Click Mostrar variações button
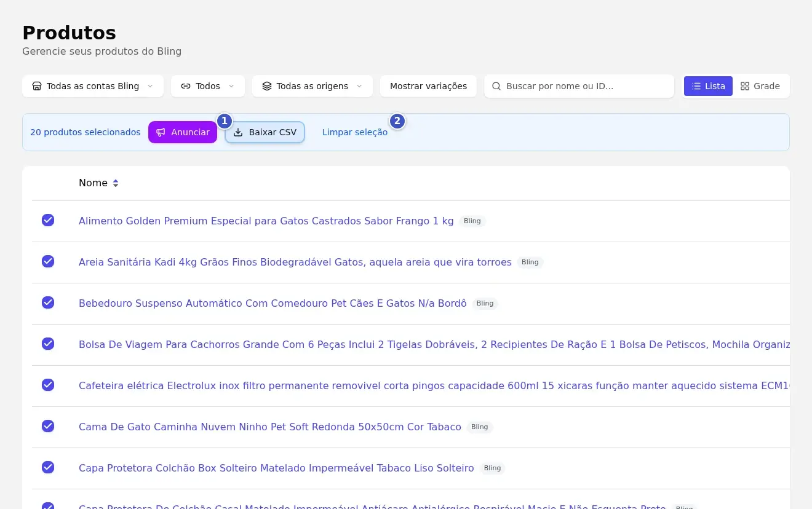812x509 pixels. pyautogui.click(x=428, y=86)
